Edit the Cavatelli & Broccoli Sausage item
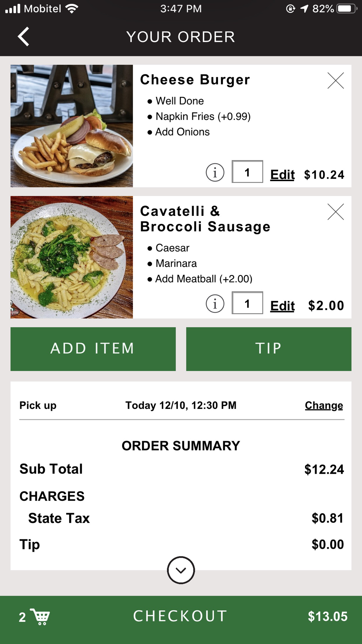 (282, 306)
